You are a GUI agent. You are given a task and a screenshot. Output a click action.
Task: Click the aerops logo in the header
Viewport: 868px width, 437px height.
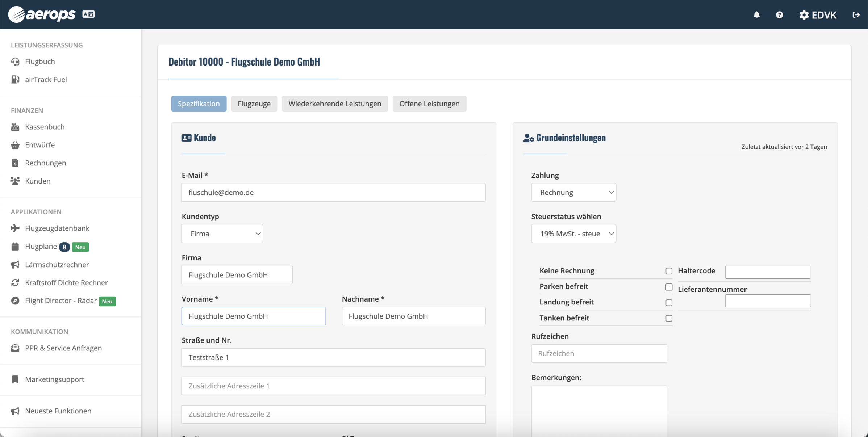42,14
